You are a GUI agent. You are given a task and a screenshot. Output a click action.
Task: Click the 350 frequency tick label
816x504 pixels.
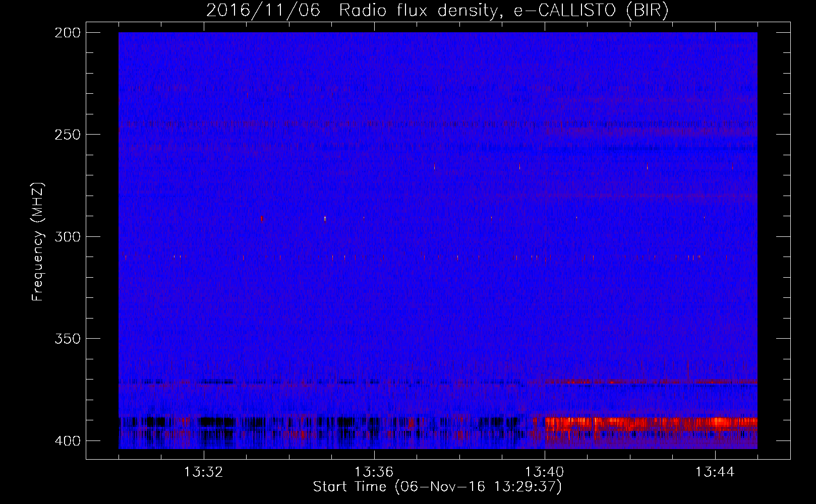point(67,339)
